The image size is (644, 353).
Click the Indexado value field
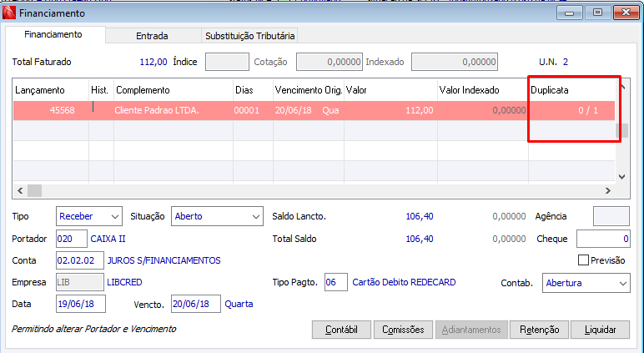tap(455, 62)
